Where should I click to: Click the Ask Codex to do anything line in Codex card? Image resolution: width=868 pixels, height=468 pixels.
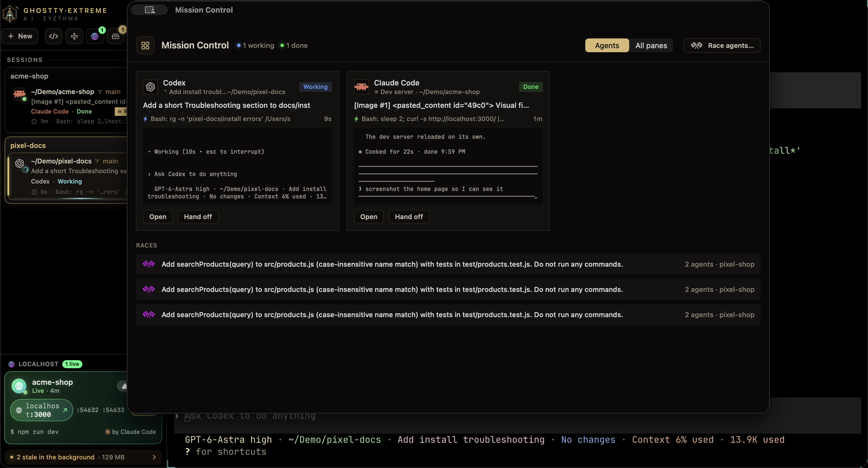193,174
